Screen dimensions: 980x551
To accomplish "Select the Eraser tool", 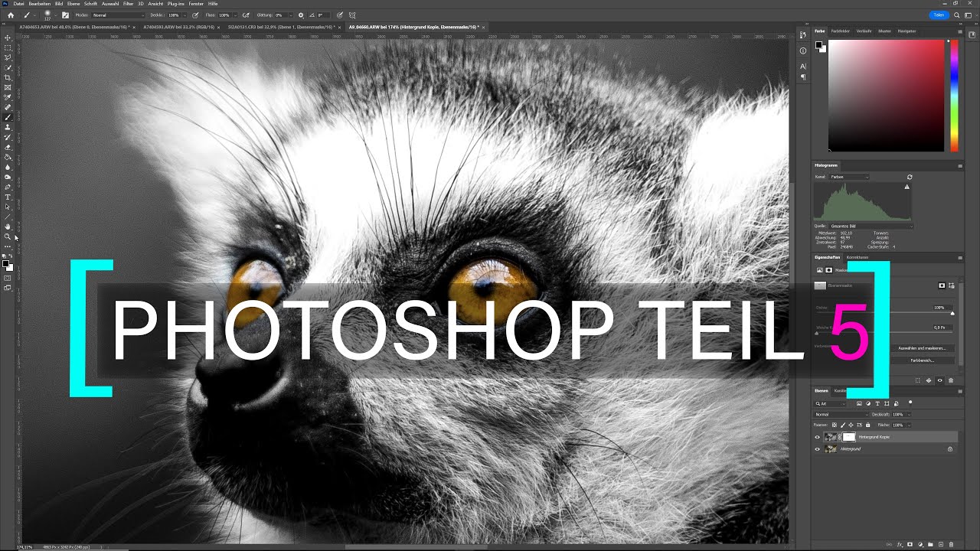I will coord(8,147).
